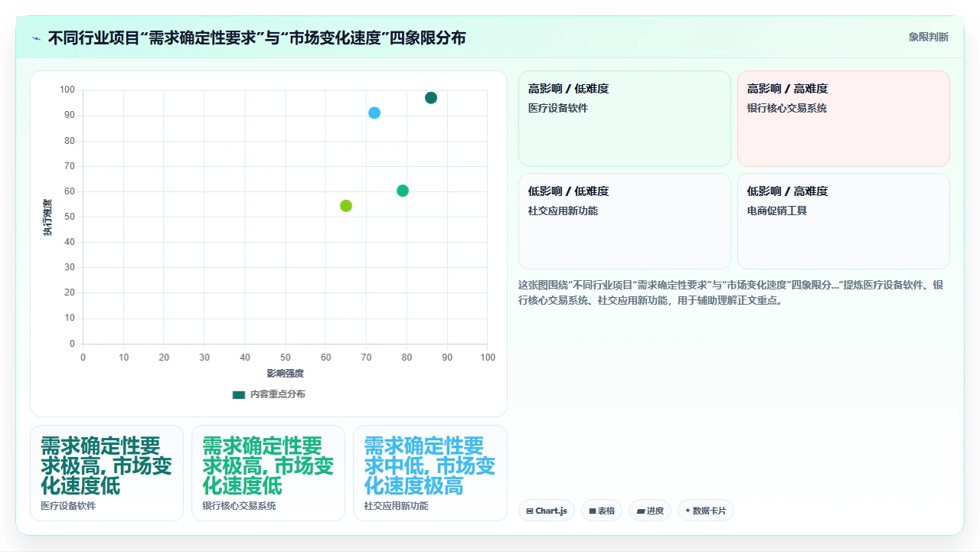The height and width of the screenshot is (552, 980).
Task: Select the light blue data point on chart
Action: point(374,113)
